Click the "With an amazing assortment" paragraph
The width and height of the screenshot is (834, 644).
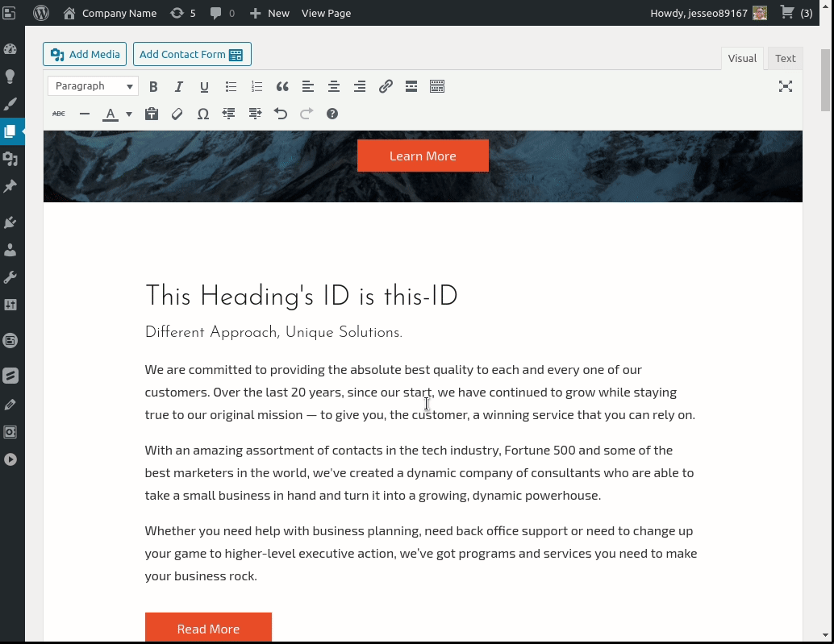pos(419,473)
